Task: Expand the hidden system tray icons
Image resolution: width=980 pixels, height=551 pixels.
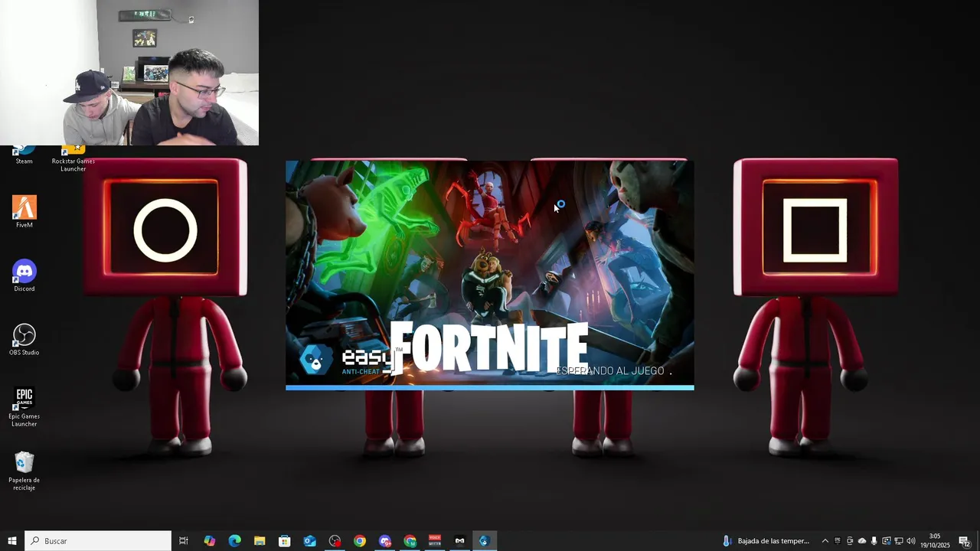Action: tap(825, 541)
